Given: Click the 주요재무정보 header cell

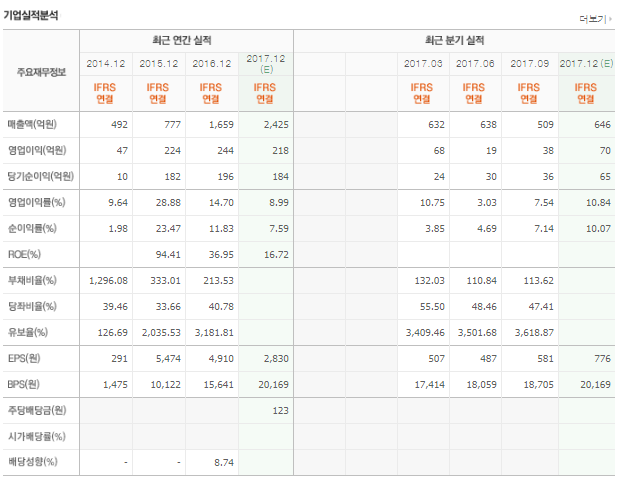Looking at the screenshot, I should [x=41, y=72].
